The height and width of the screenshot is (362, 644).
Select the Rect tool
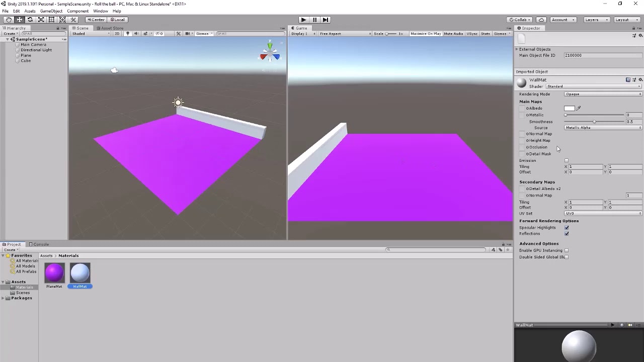(51, 20)
